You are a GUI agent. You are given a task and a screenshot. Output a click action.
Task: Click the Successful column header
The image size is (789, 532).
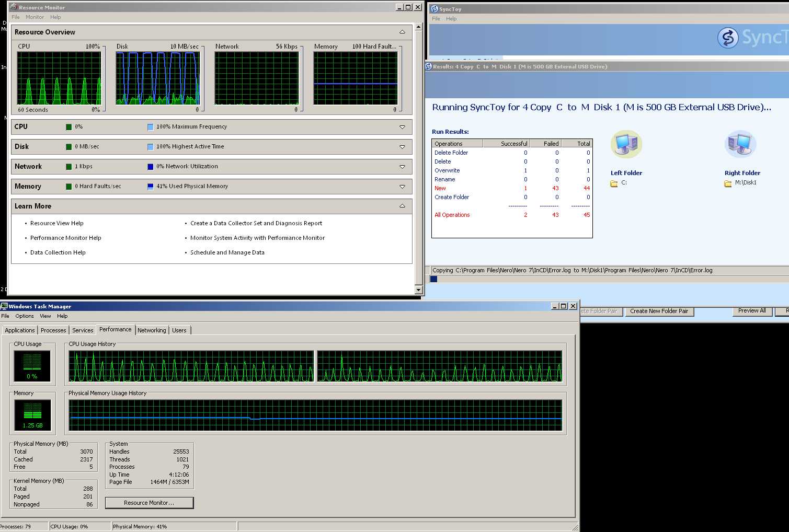coord(507,144)
